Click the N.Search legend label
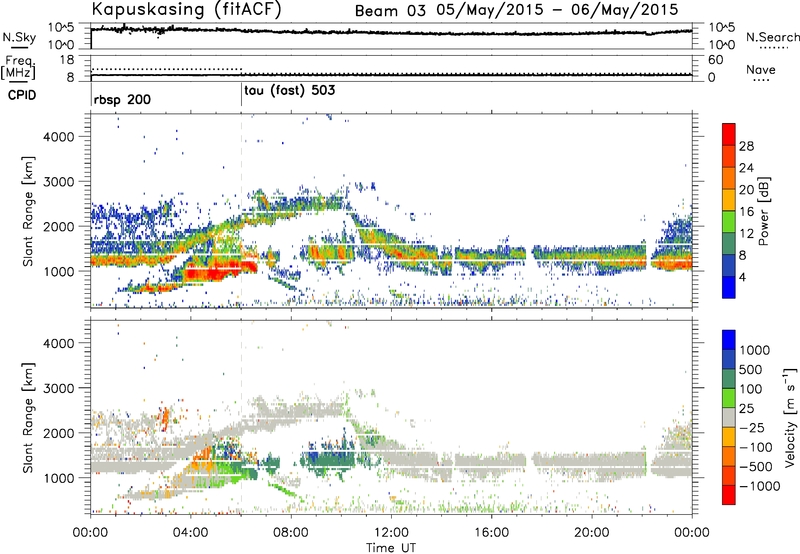800x554 pixels. coord(772,37)
